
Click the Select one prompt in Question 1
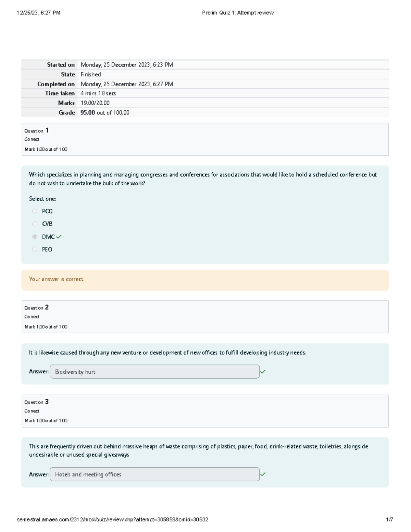coord(43,198)
